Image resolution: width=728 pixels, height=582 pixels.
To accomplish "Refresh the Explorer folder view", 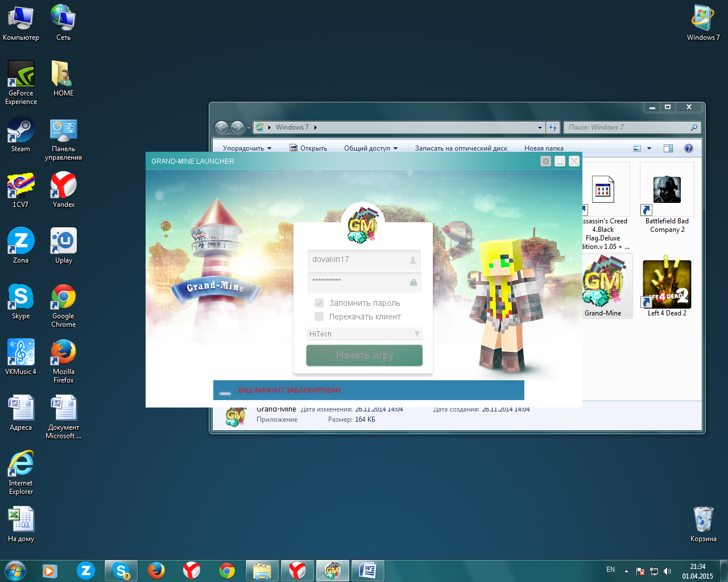I will (x=553, y=127).
